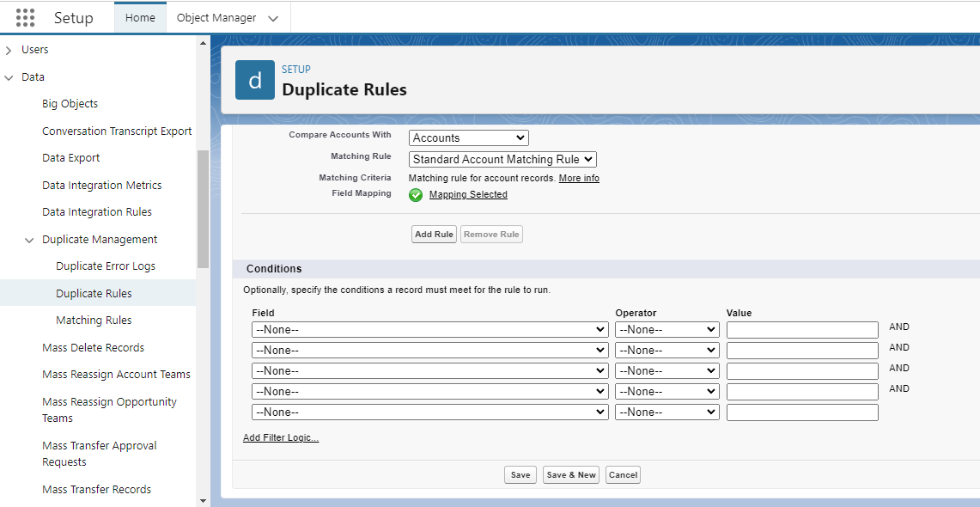Collapse the Duplicate Management subtree
The image size is (980, 507).
[29, 239]
